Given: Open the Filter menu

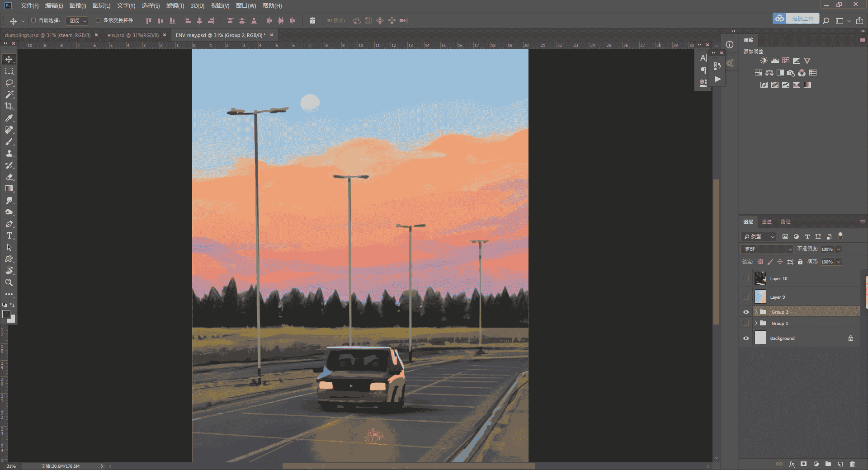Looking at the screenshot, I should click(175, 5).
